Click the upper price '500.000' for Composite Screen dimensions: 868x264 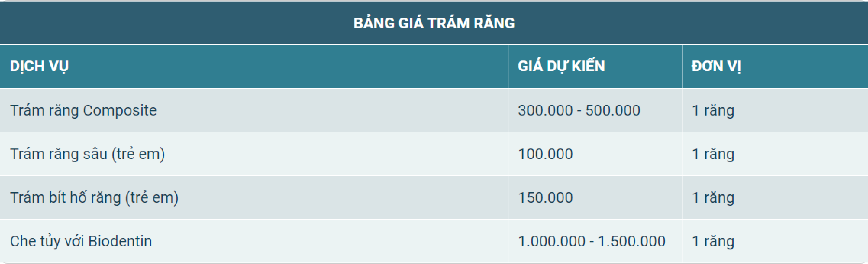613,110
